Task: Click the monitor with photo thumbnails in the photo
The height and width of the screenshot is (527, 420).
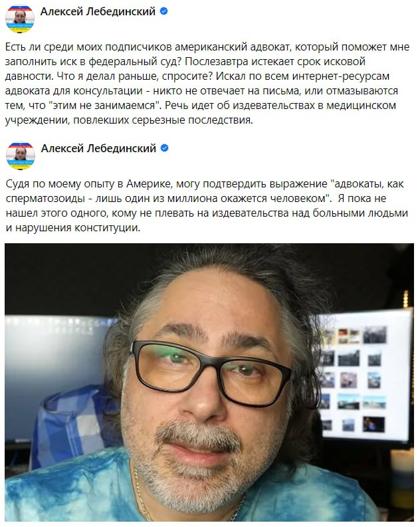Action: tap(365, 375)
